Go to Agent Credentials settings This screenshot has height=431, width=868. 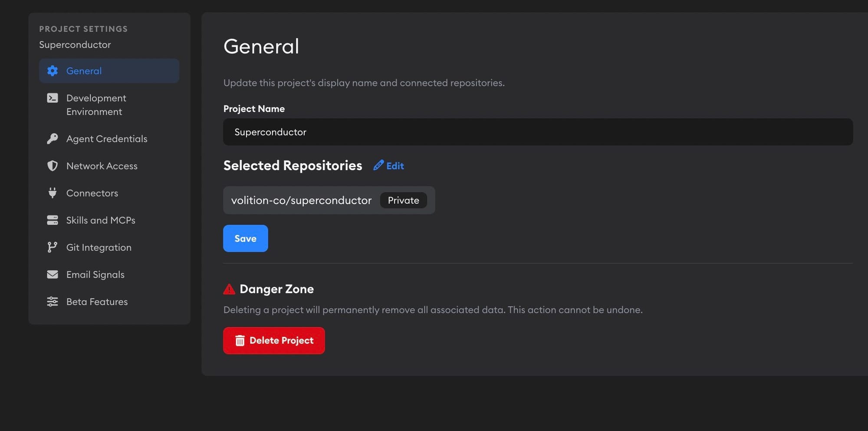tap(109, 139)
